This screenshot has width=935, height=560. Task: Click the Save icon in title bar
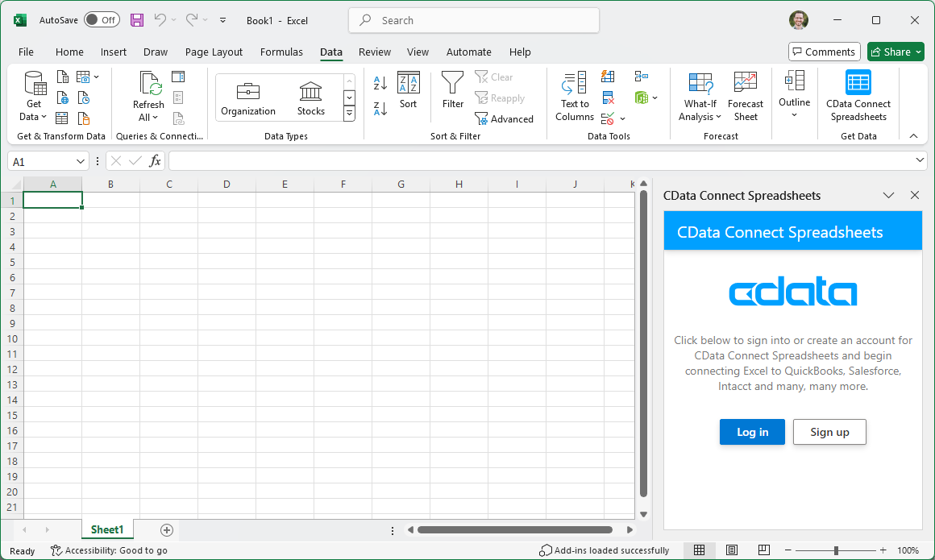(137, 20)
